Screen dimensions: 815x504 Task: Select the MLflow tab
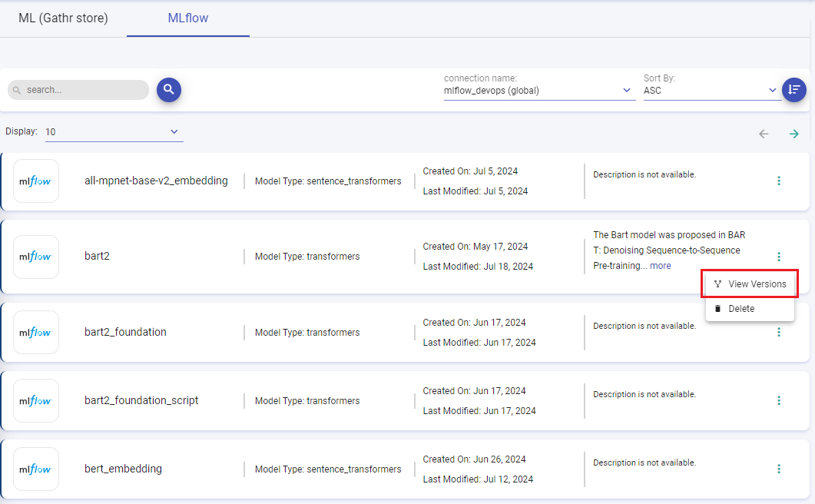point(188,18)
